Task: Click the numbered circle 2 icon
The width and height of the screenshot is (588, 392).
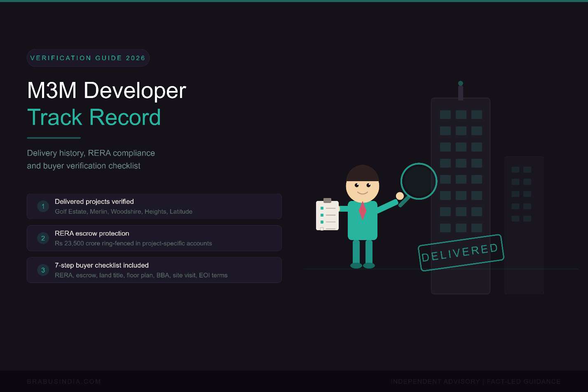Action: point(43,238)
